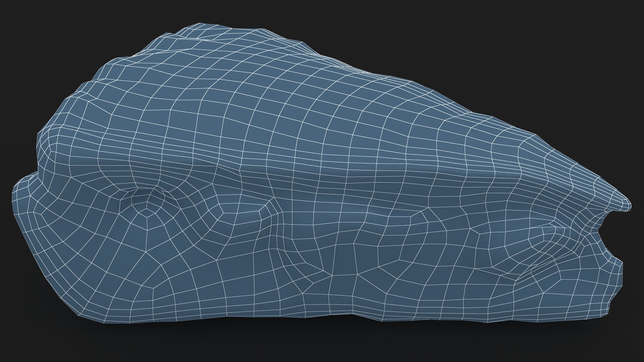Click the topmost peak of the mesh
Image resolution: width=644 pixels, height=362 pixels.
(201, 23)
